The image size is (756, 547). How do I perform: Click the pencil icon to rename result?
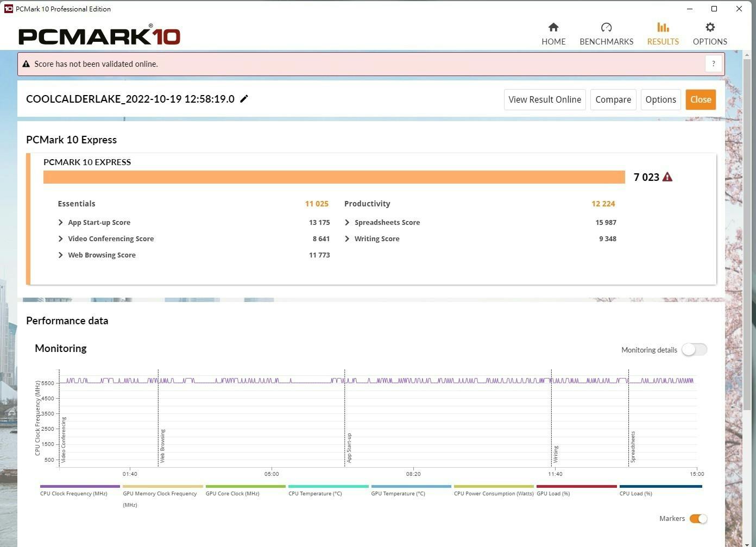click(244, 99)
